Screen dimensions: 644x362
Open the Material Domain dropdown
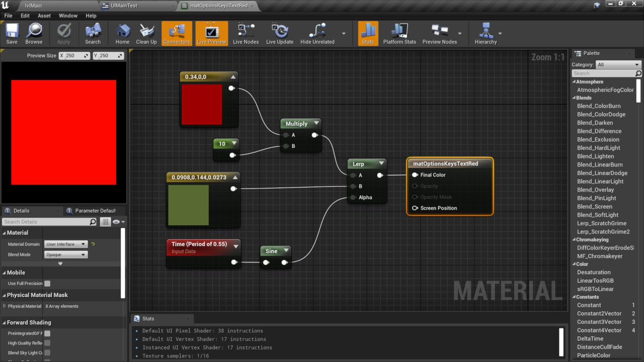coord(66,244)
